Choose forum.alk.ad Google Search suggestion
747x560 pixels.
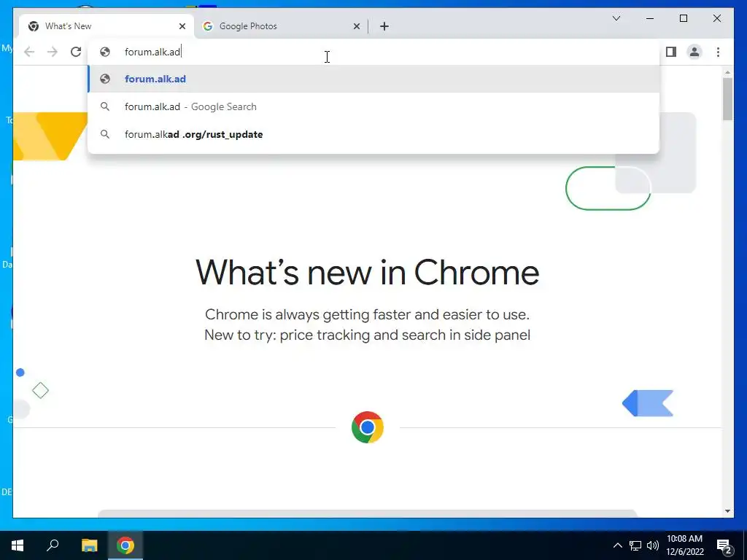coord(374,106)
